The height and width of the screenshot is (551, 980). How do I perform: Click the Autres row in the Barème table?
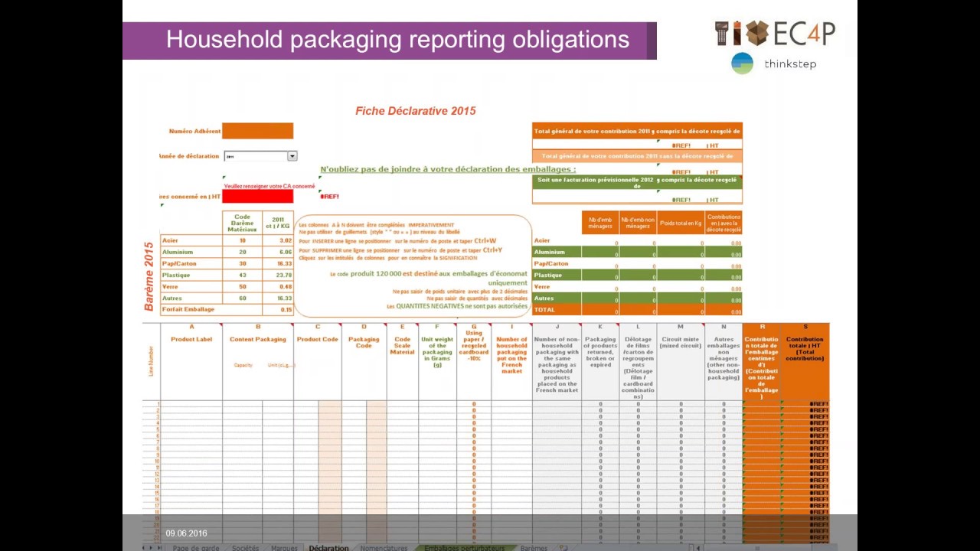[227, 298]
